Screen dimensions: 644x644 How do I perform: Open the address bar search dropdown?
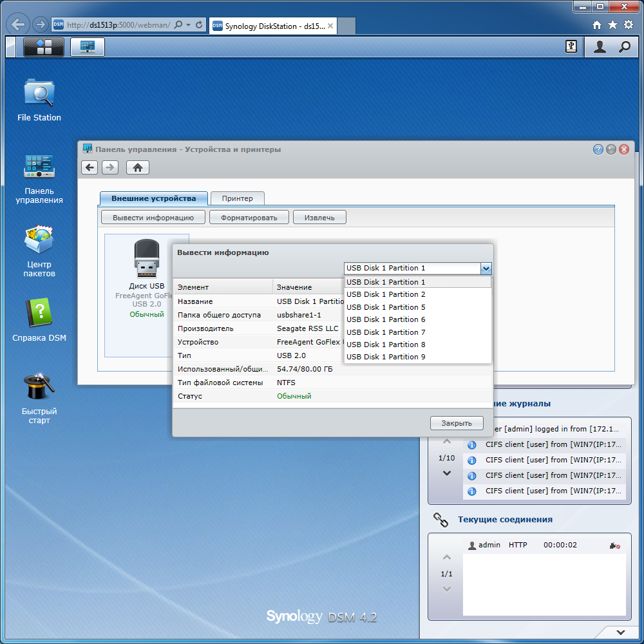click(x=188, y=25)
